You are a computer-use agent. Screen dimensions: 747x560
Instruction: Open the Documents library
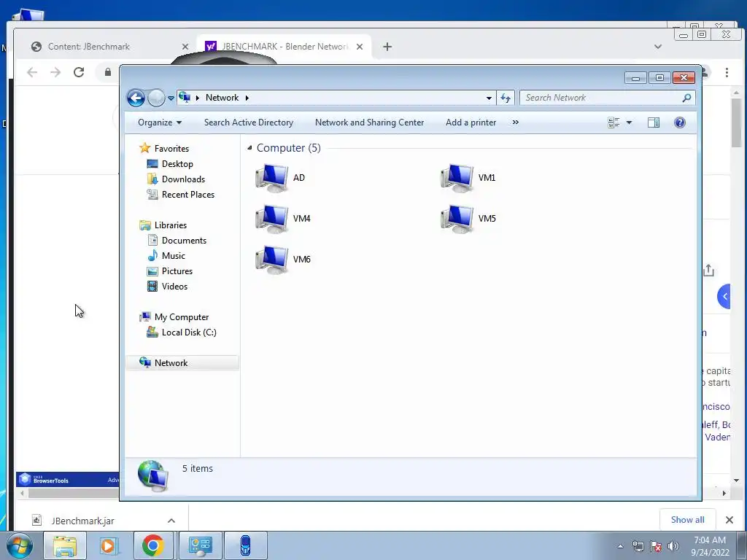184,241
